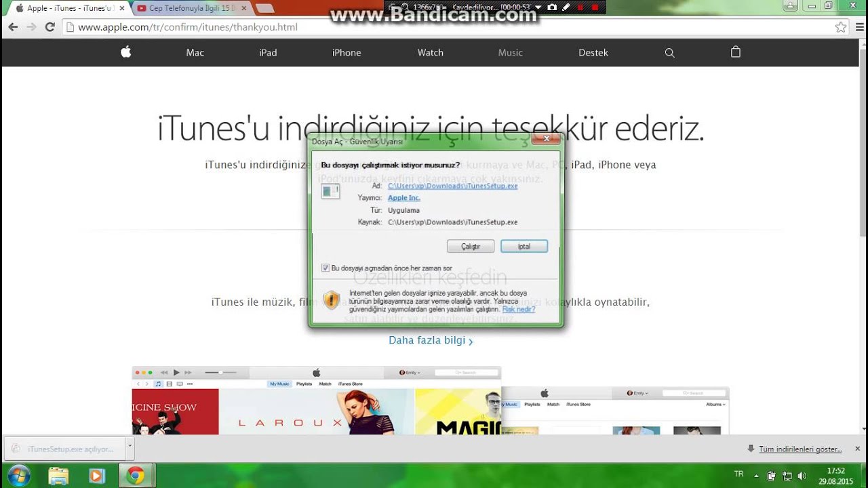This screenshot has width=868, height=488.
Task: Click 'Tüm indirilenleri göster...' link
Action: pos(800,449)
